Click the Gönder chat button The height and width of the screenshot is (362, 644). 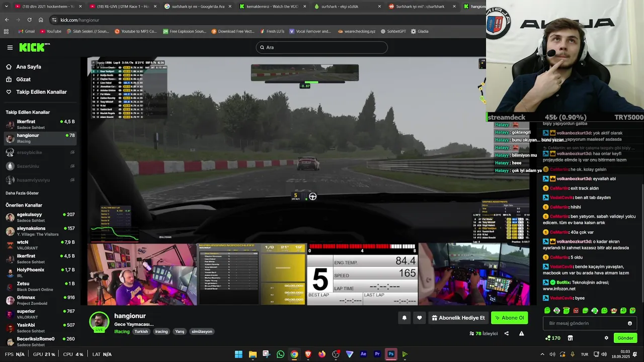click(625, 338)
